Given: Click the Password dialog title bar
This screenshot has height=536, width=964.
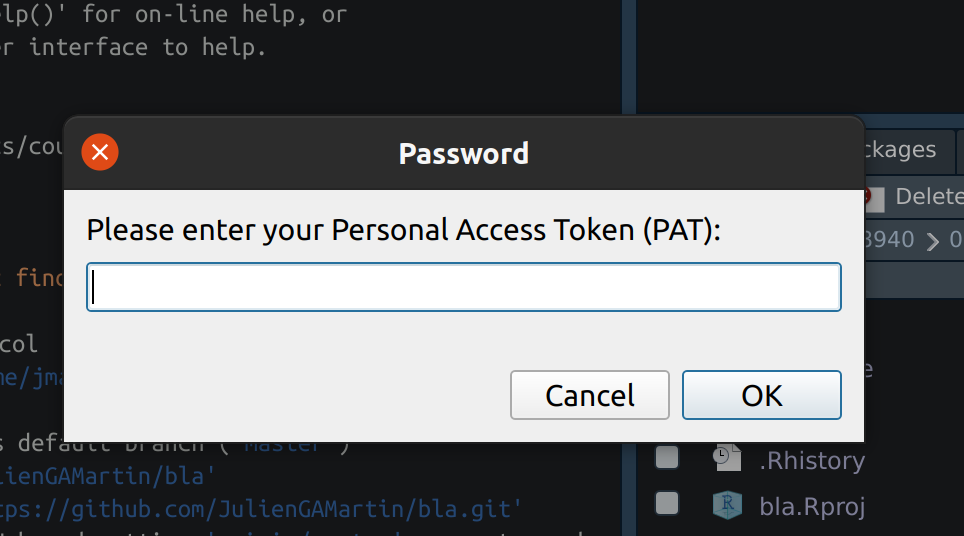Looking at the screenshot, I should [x=464, y=153].
